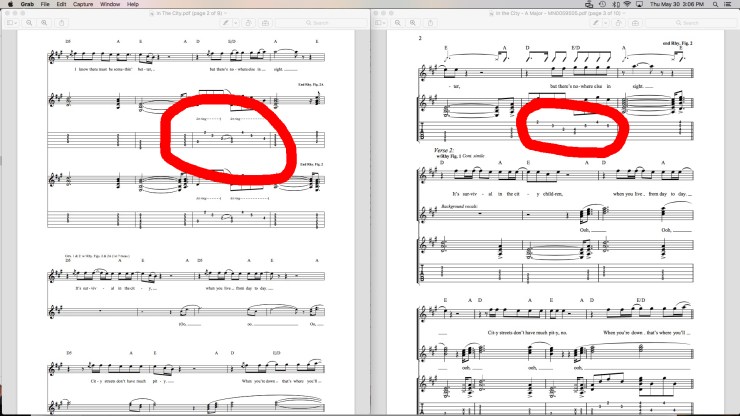Image resolution: width=740 pixels, height=416 pixels.
Task: Click 'In the City - A Major' window title
Action: 557,13
